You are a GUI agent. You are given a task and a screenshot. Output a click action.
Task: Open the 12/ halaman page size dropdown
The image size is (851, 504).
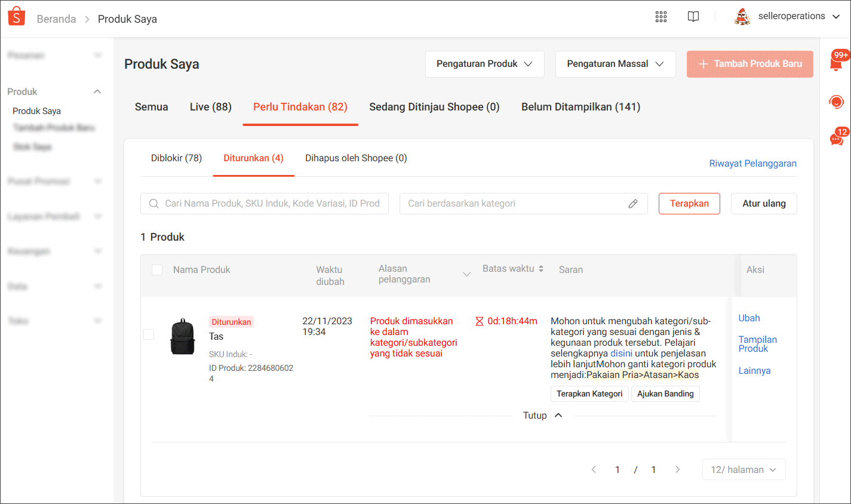point(744,470)
